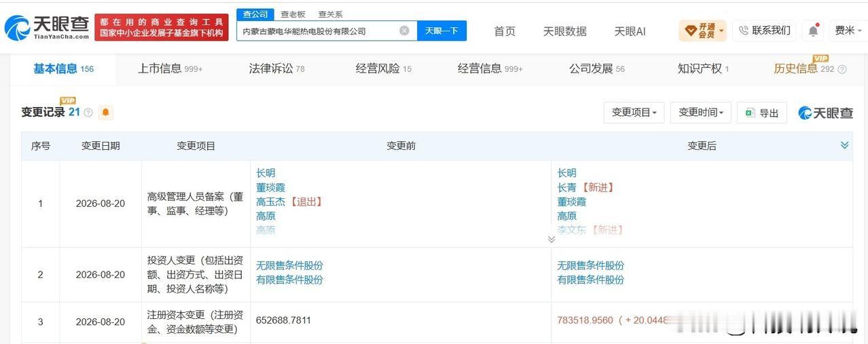Open 天眼数据 in the top navigation
Image resolution: width=868 pixels, height=344 pixels.
pyautogui.click(x=565, y=31)
